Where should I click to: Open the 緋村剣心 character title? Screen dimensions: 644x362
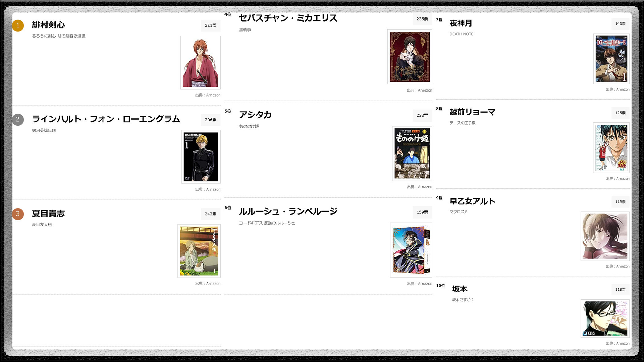point(48,25)
